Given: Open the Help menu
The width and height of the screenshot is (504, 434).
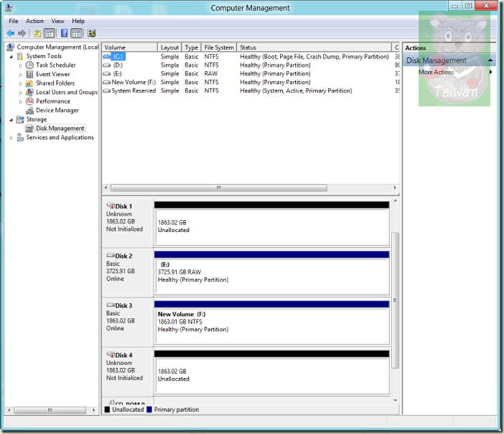Looking at the screenshot, I should tap(78, 21).
